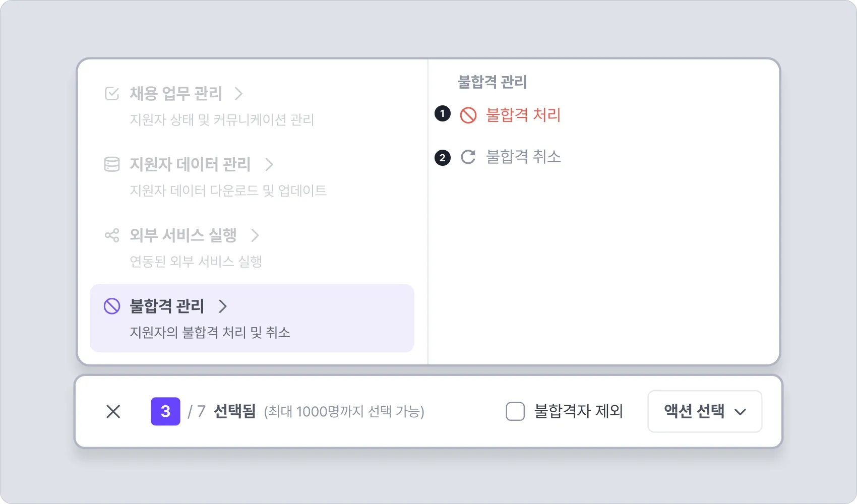The image size is (857, 504).
Task: Click the X icon to clear the selection
Action: [x=113, y=412]
